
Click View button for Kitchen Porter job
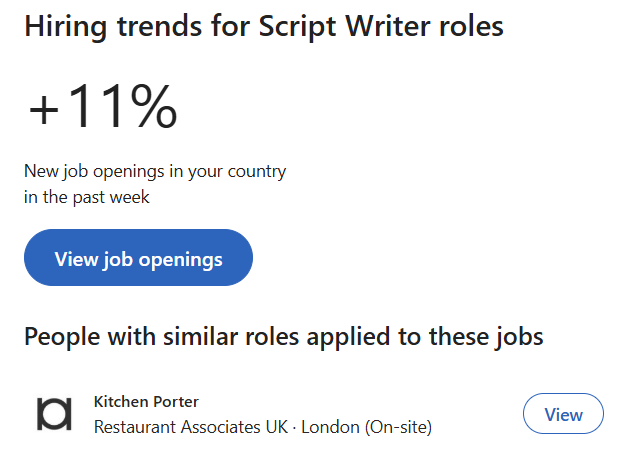click(x=563, y=414)
